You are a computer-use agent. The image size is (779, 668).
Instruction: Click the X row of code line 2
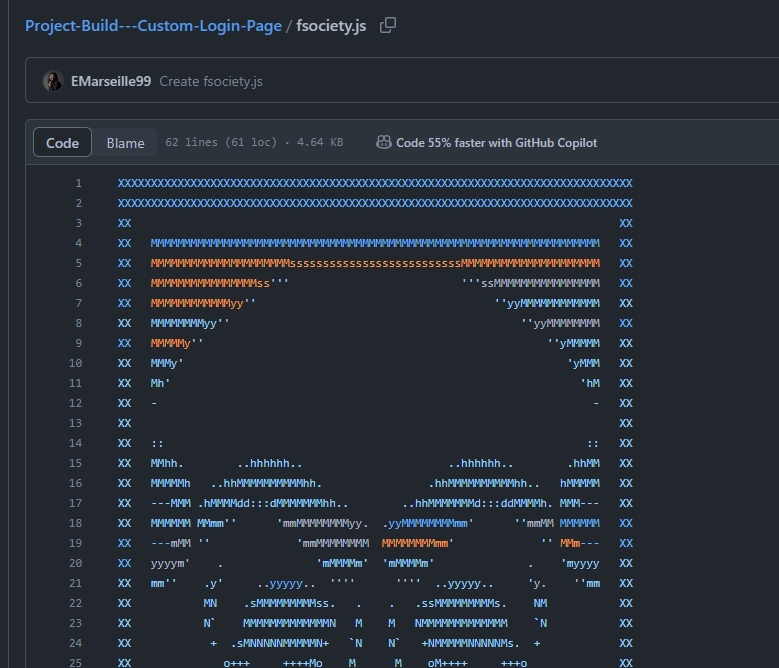pos(375,203)
